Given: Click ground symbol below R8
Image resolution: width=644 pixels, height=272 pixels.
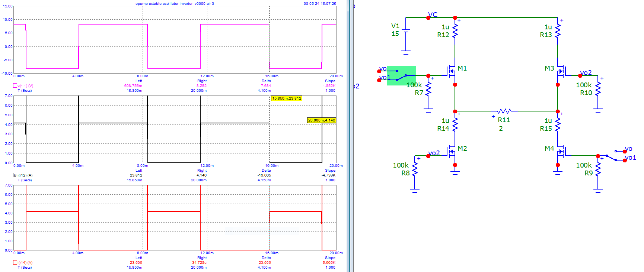Looking at the screenshot, I should click(x=415, y=191).
